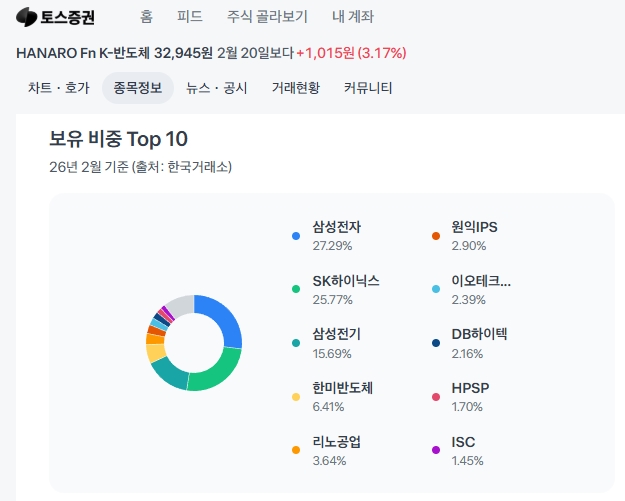Click 원익IPS holding entry

(474, 227)
